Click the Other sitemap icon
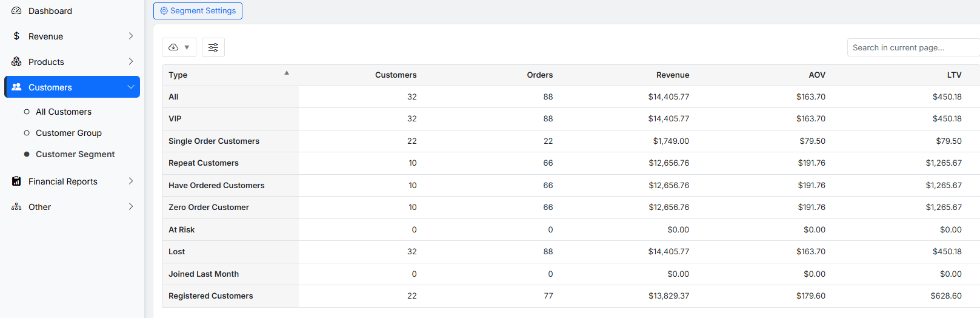 tap(16, 207)
